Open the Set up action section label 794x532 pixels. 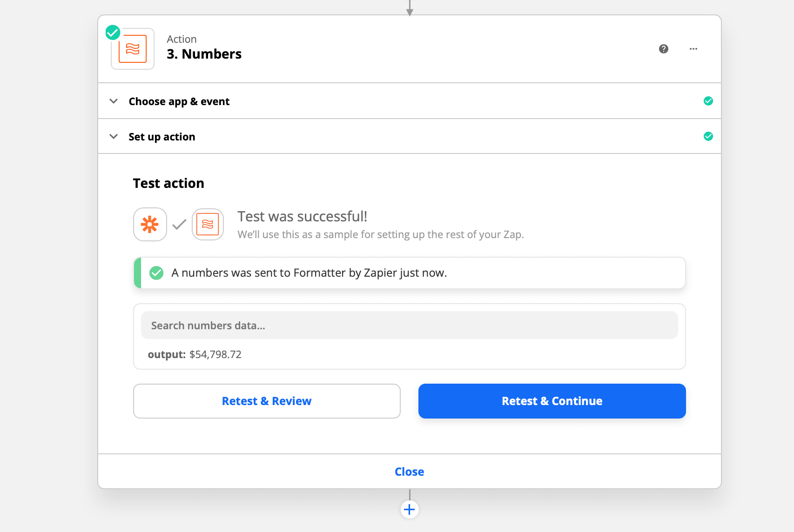click(161, 137)
